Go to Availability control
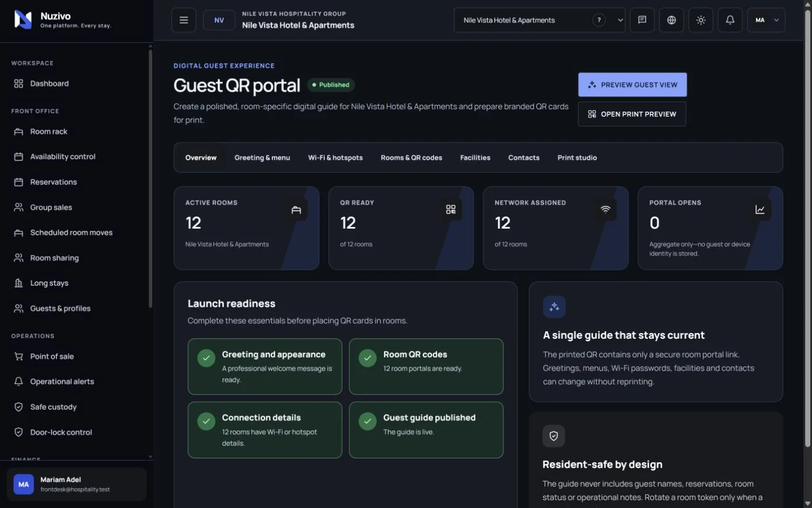812x508 pixels. [x=76, y=156]
